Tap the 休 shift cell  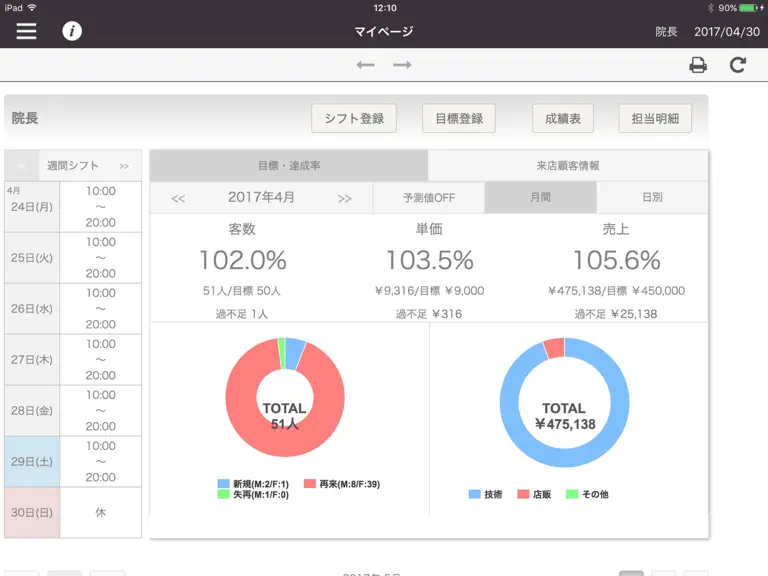[100, 512]
